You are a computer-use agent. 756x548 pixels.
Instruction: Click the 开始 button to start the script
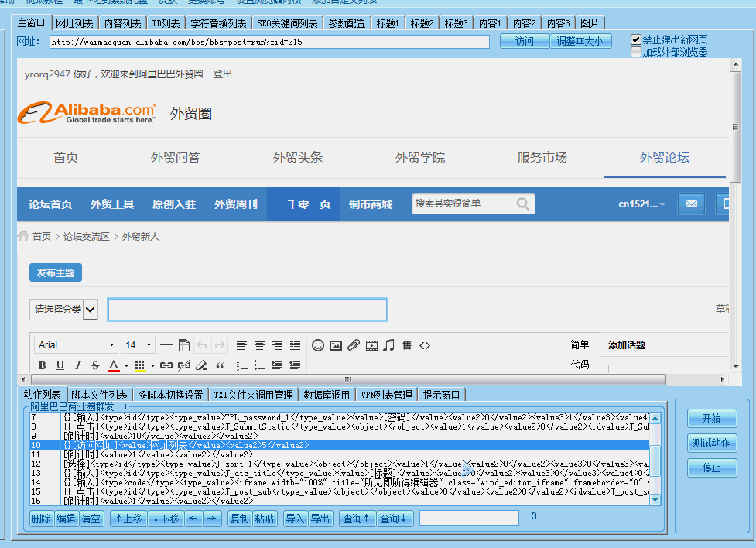712,418
